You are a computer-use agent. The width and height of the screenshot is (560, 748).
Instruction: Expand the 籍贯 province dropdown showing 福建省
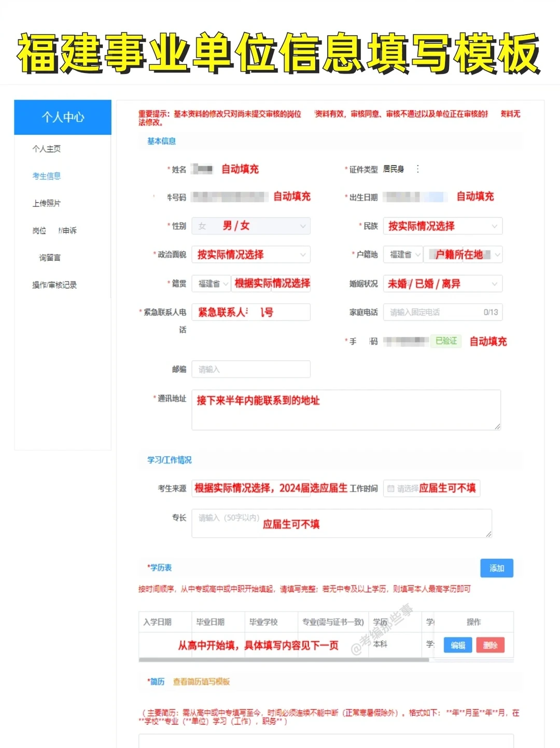211,284
